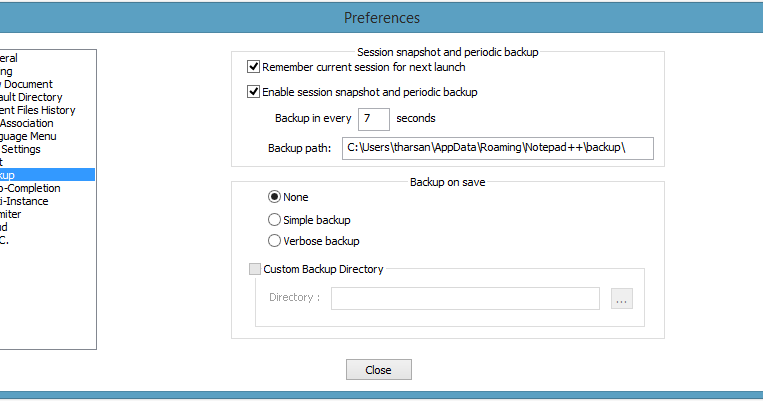Screen dimensions: 763x401
Task: Select the New Document list entry
Action: click(x=26, y=84)
